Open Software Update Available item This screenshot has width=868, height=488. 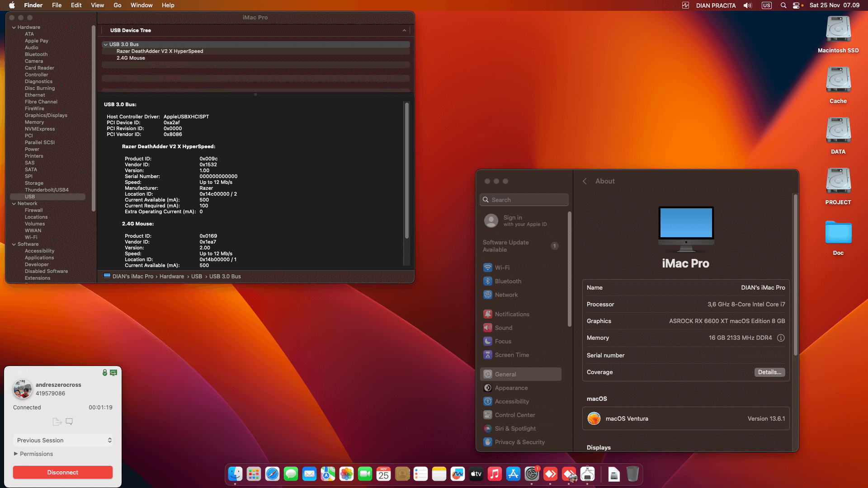click(x=521, y=246)
